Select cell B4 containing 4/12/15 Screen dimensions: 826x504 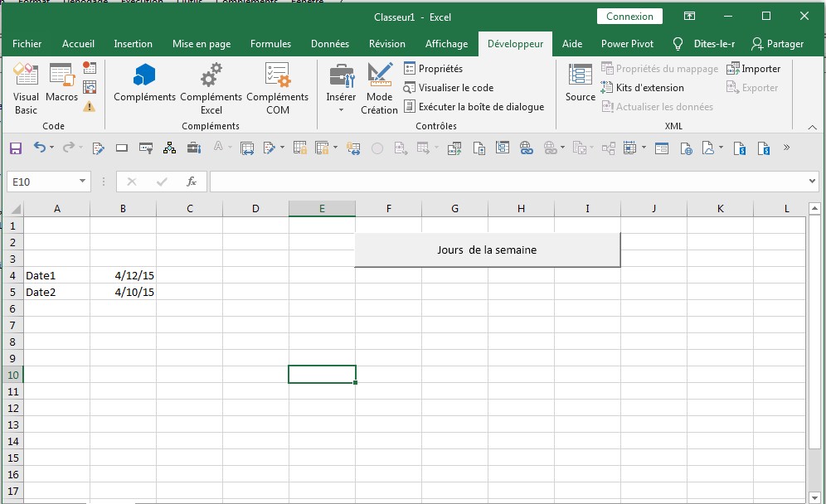(123, 275)
